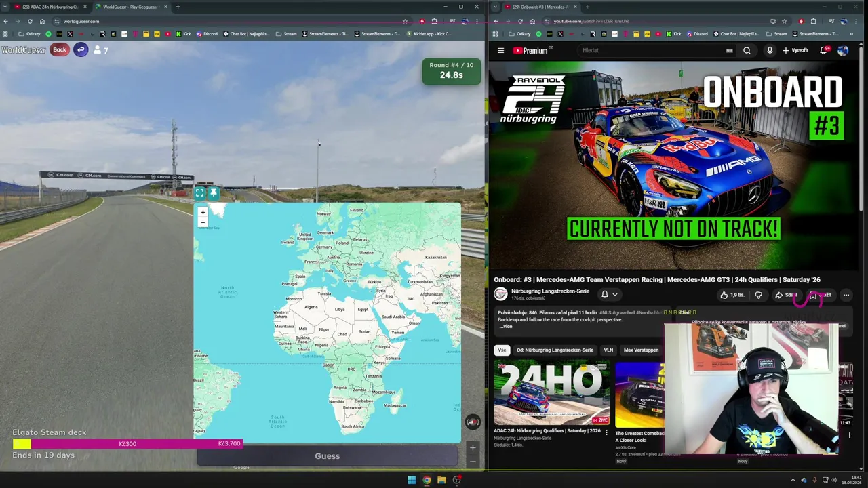This screenshot has width=868, height=488.
Task: Open Windows Start menu
Action: pyautogui.click(x=411, y=480)
